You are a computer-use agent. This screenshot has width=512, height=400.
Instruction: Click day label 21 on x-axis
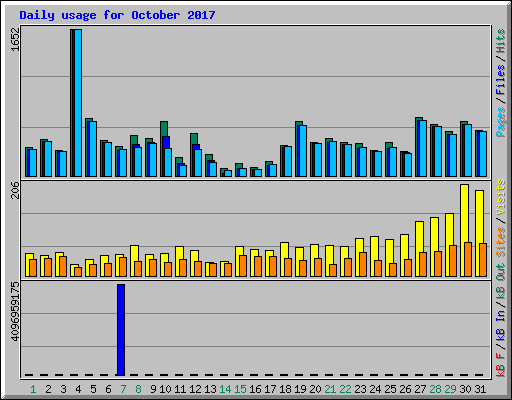(x=330, y=389)
